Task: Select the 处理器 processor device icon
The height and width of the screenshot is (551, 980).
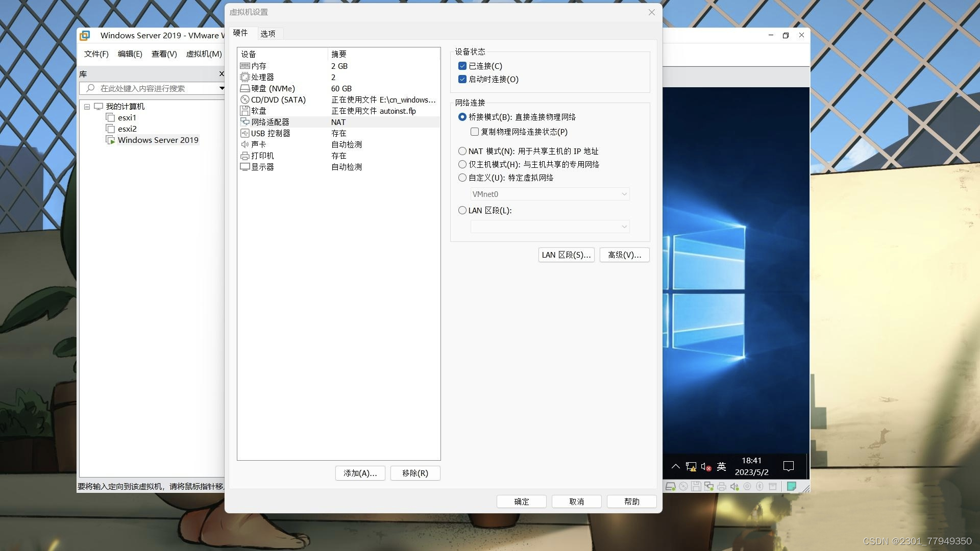Action: (x=244, y=77)
